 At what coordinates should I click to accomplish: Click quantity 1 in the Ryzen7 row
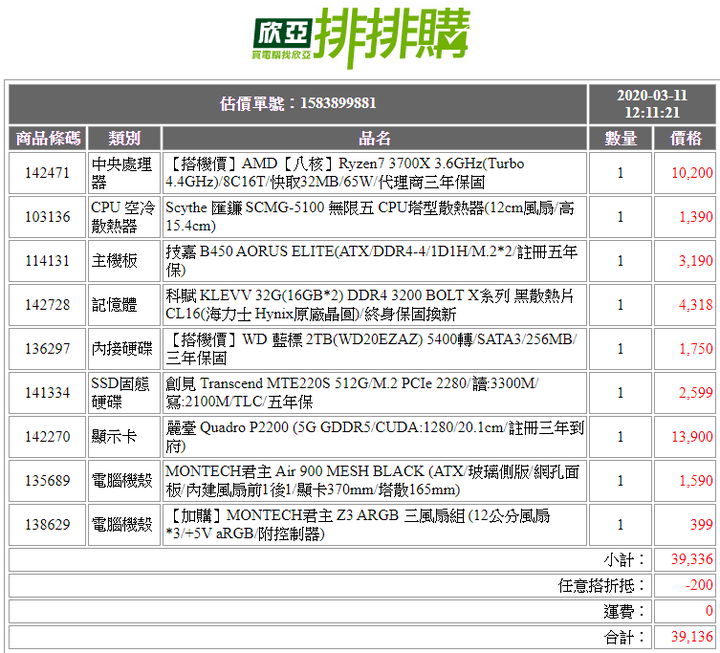click(620, 173)
